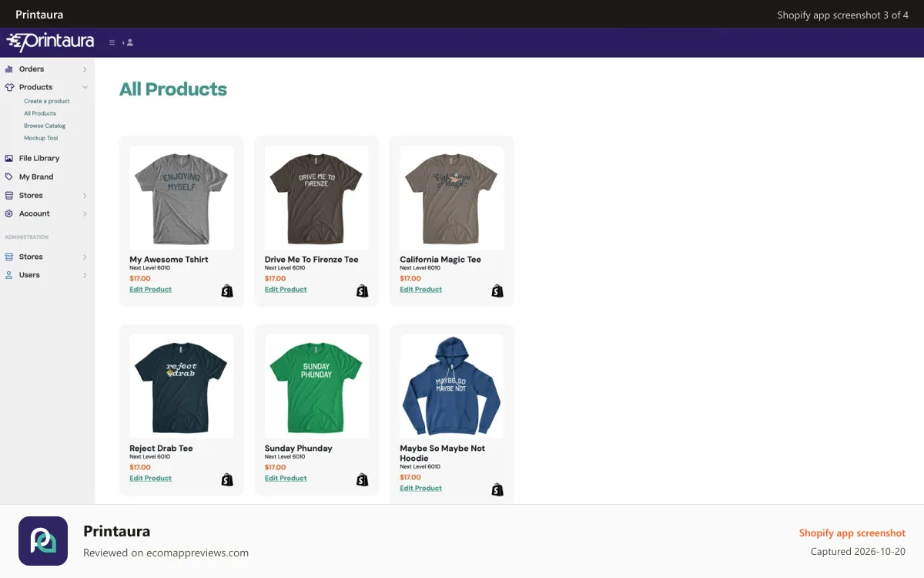Viewport: 924px width, 578px height.
Task: Click Shopify bag icon on My Awesome Tshirt
Action: point(227,291)
